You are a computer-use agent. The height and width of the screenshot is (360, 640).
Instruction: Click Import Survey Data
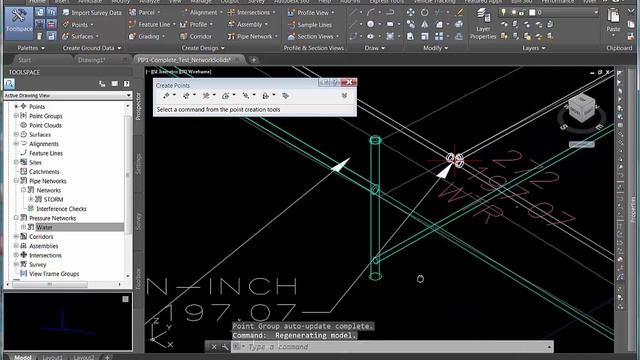tap(92, 13)
